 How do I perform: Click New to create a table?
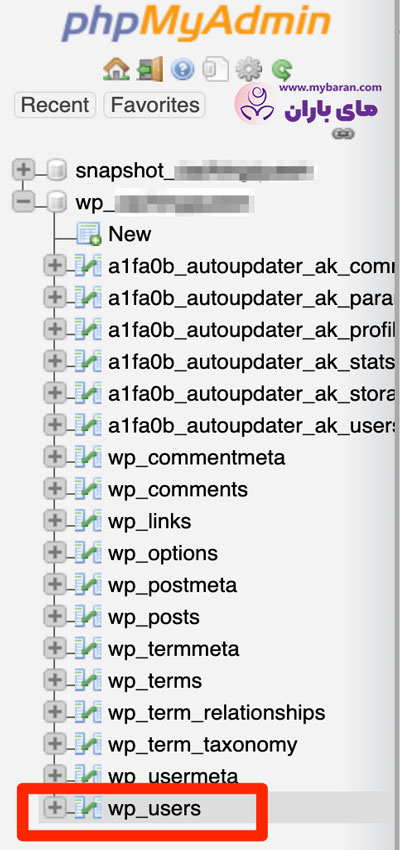point(130,234)
